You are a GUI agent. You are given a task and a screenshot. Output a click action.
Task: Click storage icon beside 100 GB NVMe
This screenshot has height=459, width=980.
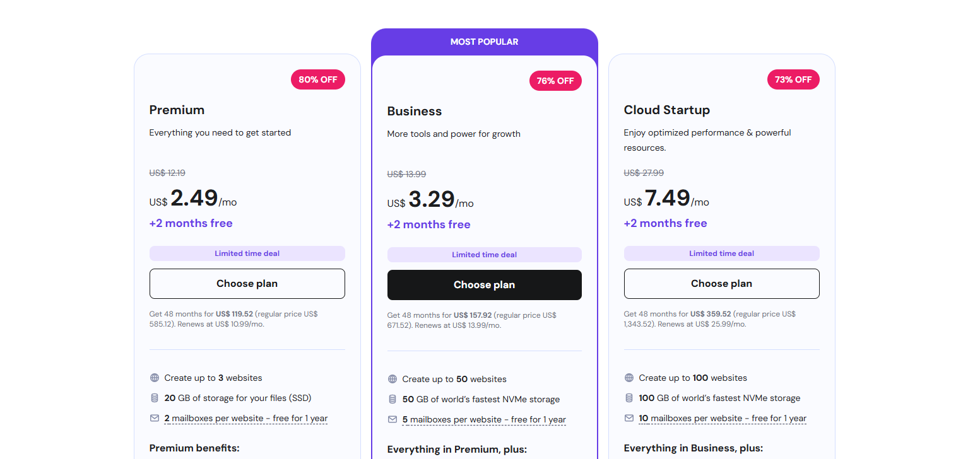click(x=629, y=398)
